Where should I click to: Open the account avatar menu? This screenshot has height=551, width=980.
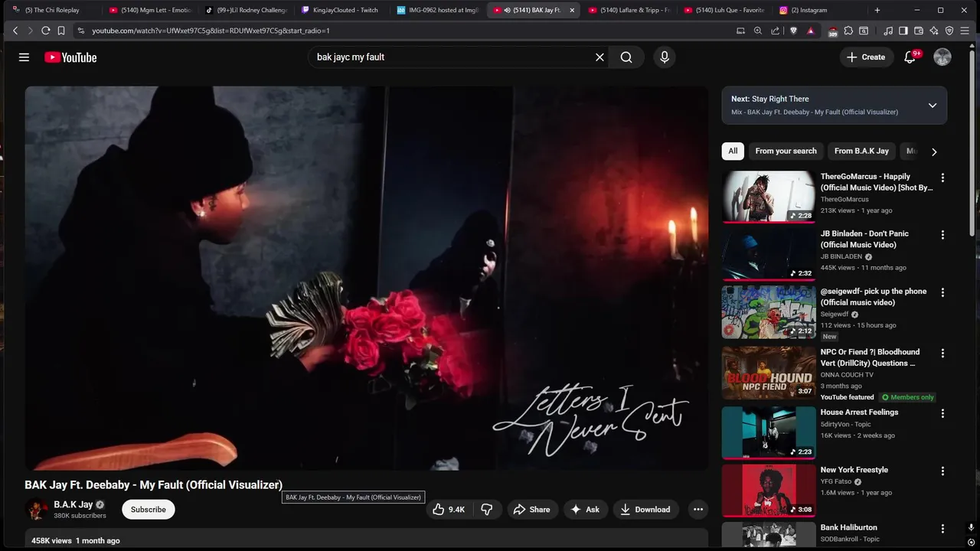[942, 57]
